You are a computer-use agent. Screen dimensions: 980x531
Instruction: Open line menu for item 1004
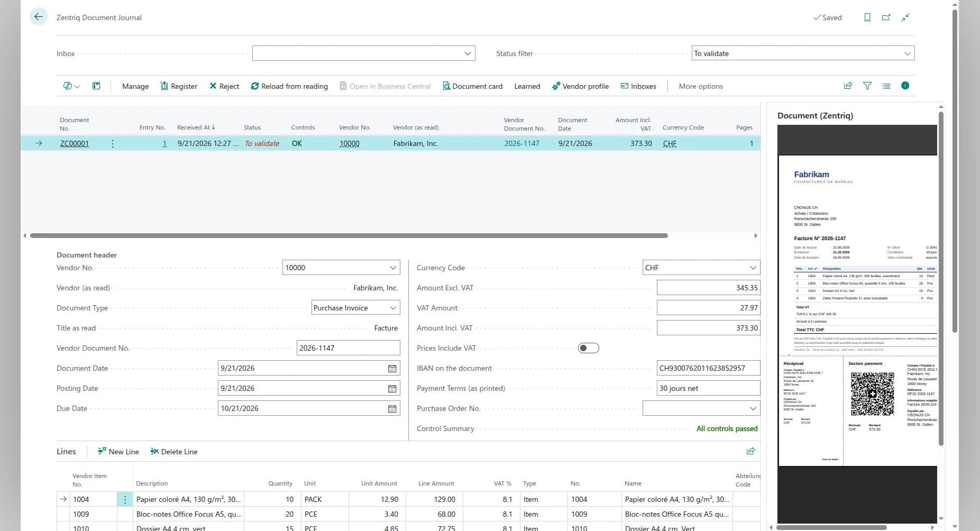[125, 499]
